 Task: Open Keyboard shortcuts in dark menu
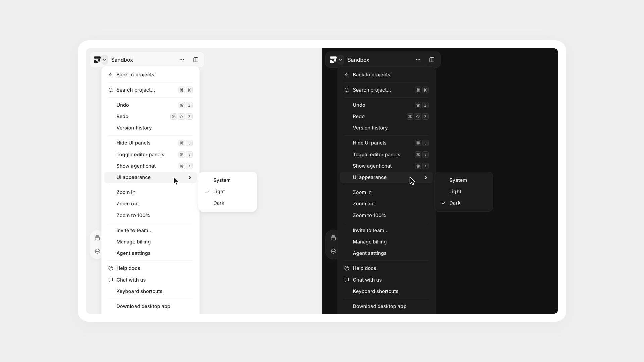386,291
